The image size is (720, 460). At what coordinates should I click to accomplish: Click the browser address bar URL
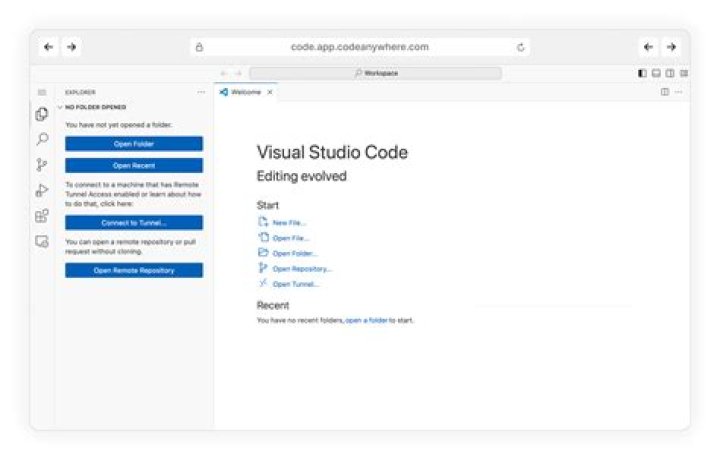click(360, 47)
